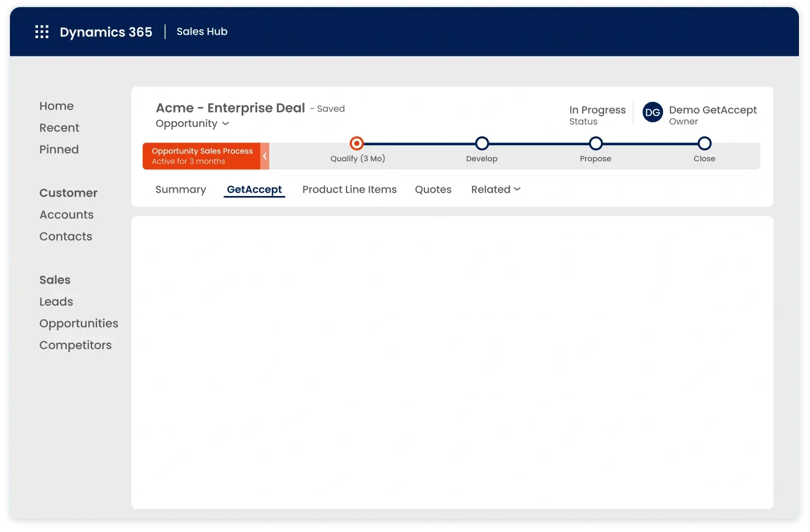Go to Home in sidebar
The height and width of the screenshot is (532, 810).
[56, 106]
